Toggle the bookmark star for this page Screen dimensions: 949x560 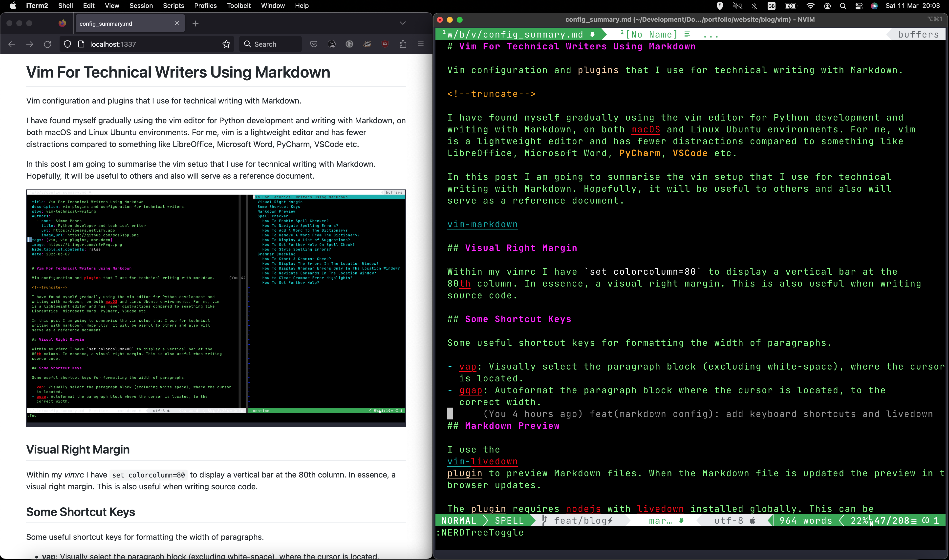[226, 44]
